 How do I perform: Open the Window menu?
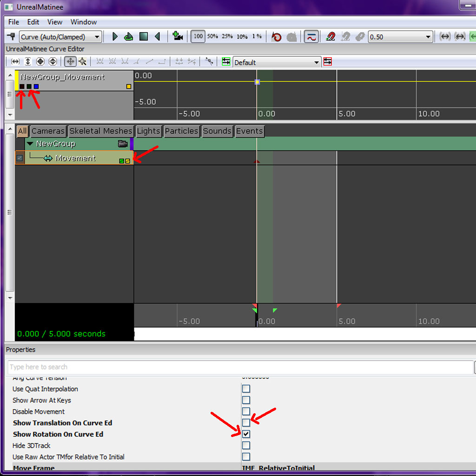click(84, 22)
